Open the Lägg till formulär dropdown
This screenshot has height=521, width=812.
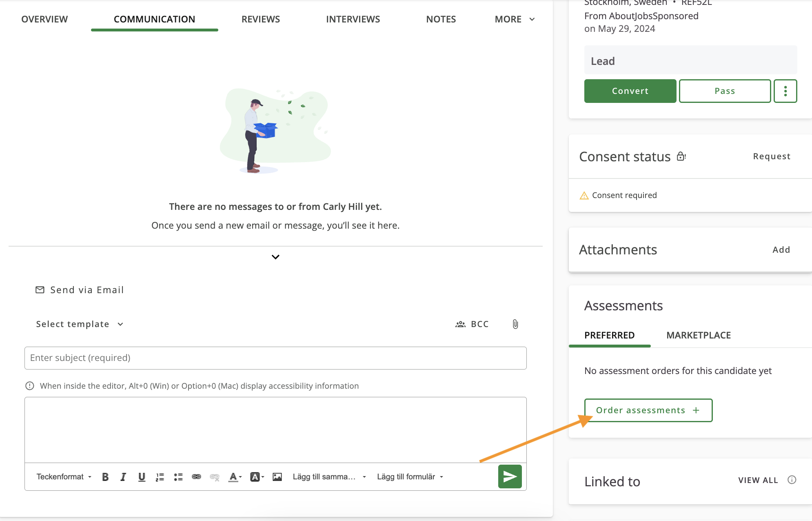click(409, 476)
